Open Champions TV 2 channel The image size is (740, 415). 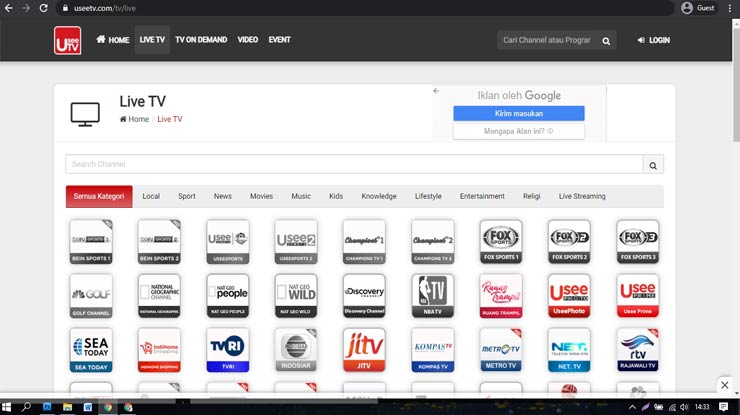(x=433, y=241)
